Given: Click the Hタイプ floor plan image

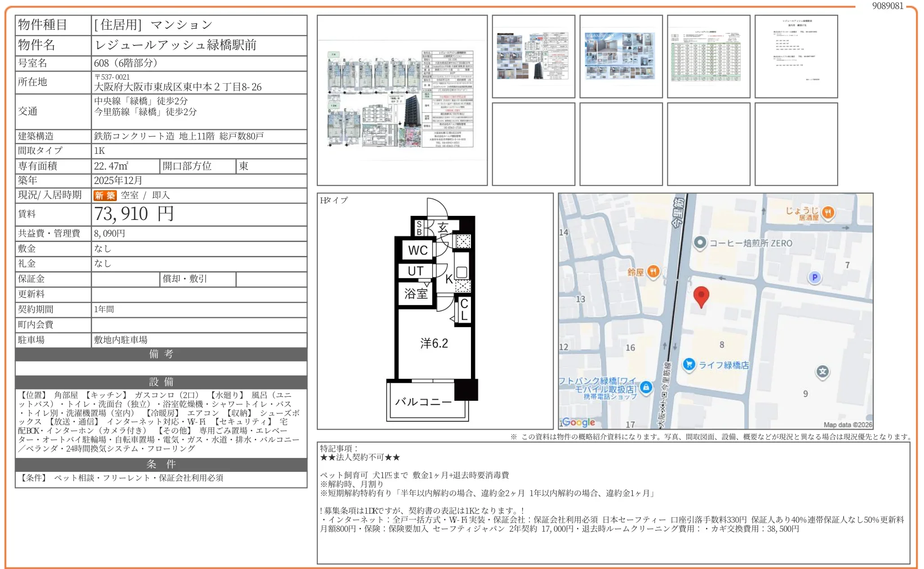Looking at the screenshot, I should pyautogui.click(x=435, y=311).
